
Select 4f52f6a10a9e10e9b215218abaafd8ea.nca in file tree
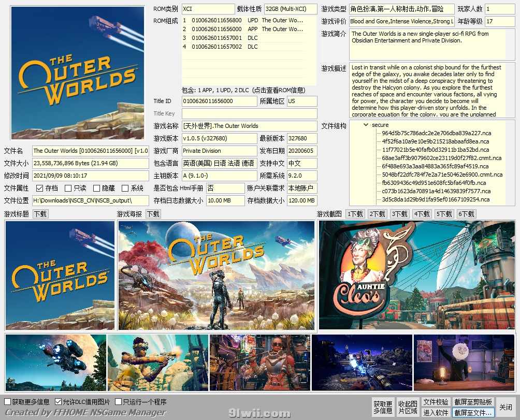435,141
